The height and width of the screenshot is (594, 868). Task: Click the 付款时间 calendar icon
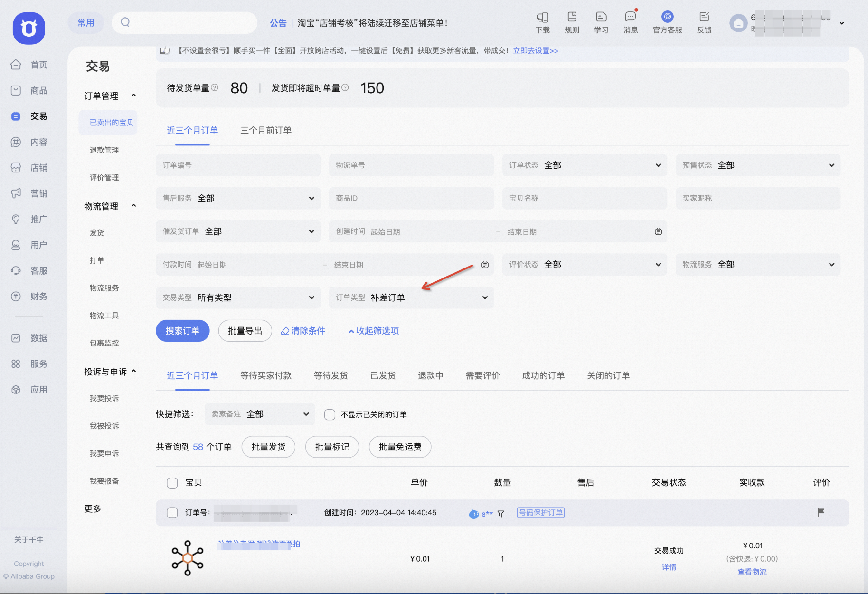coord(485,265)
